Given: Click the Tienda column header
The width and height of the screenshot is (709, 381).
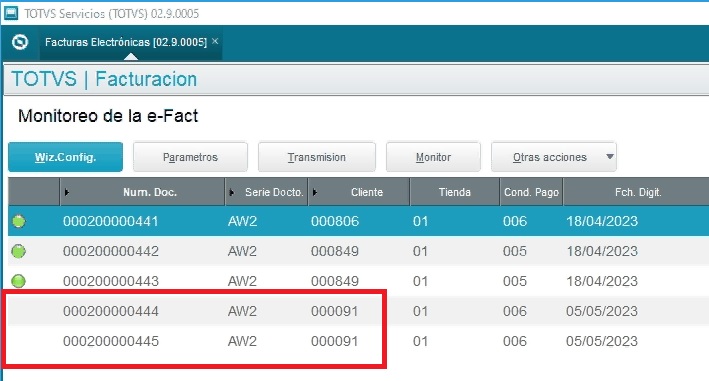Looking at the screenshot, I should (x=455, y=192).
